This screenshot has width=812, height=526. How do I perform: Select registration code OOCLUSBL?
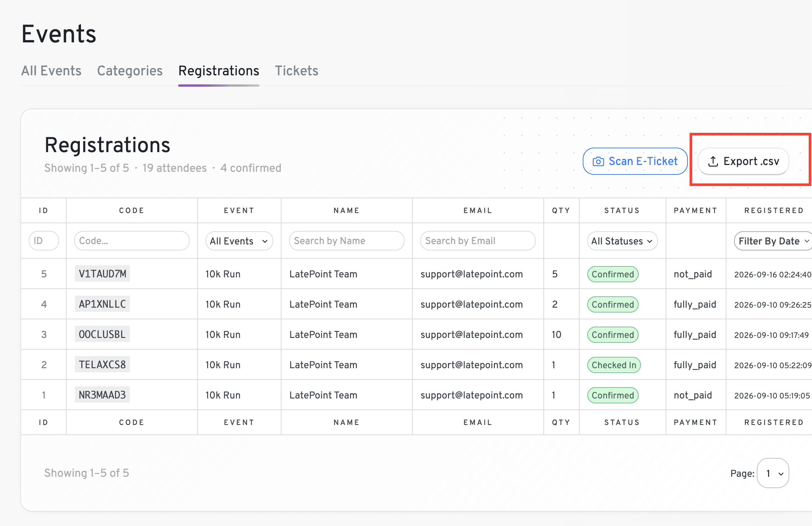(102, 334)
